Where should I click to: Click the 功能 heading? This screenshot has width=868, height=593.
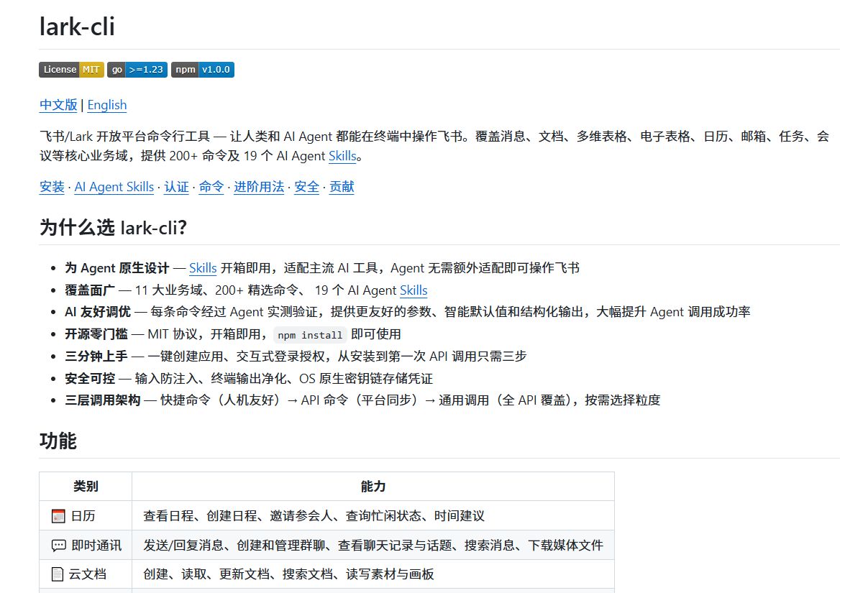coord(58,441)
